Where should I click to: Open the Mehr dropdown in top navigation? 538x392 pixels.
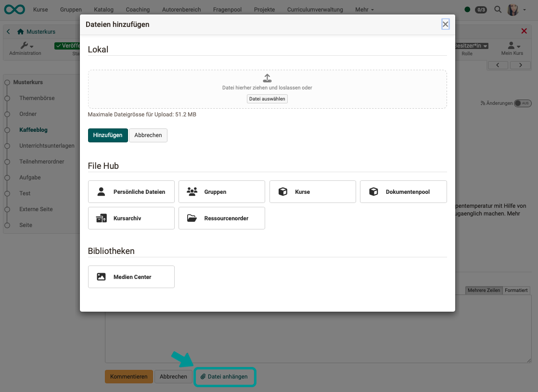(x=364, y=10)
